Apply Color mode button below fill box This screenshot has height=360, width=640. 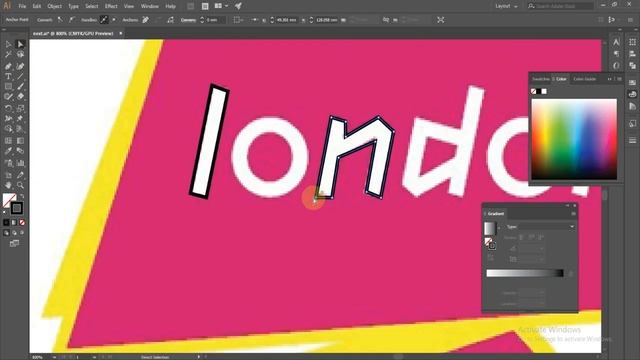tap(6, 222)
